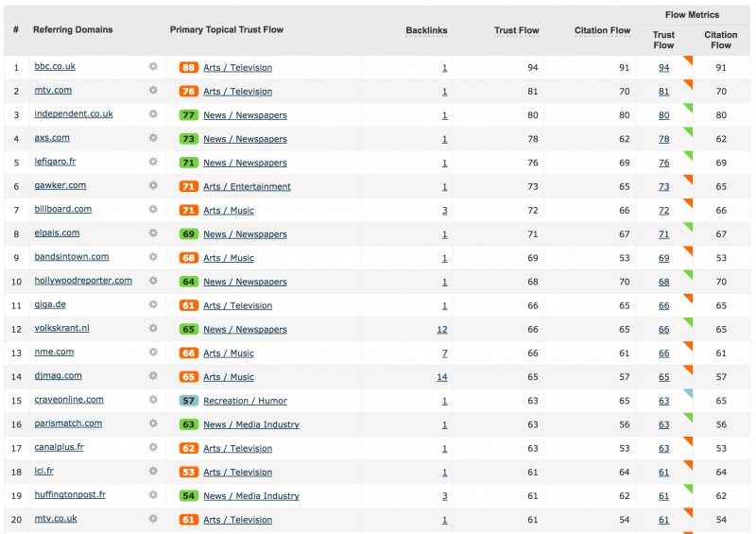This screenshot has height=534, width=756.
Task: Click the Arts / Entertainment topic for gawker.com
Action: (x=247, y=187)
